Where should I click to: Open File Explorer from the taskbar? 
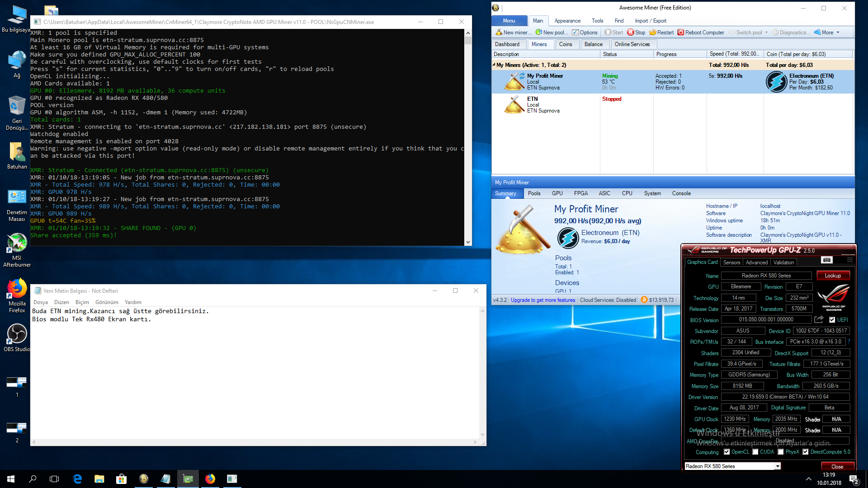pyautogui.click(x=99, y=479)
